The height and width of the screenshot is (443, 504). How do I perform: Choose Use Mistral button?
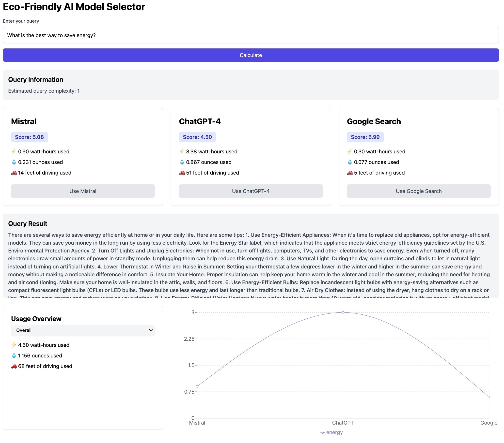(83, 191)
